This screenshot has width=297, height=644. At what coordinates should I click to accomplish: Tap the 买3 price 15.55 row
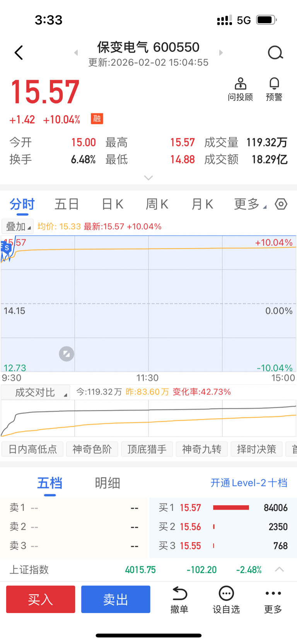[223, 546]
